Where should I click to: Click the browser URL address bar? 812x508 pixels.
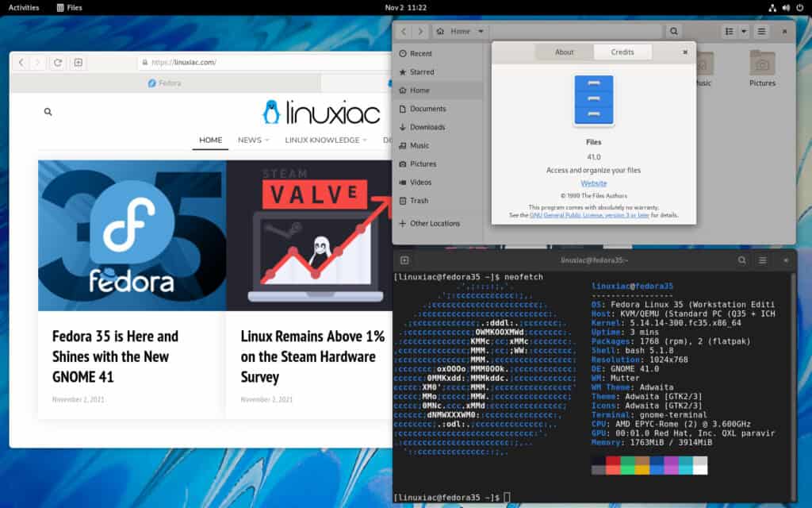(266, 62)
